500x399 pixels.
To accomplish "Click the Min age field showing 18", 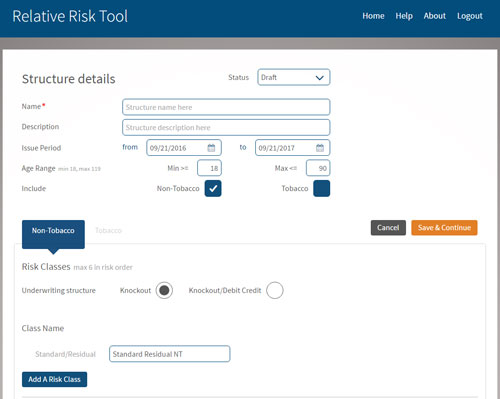I will [209, 168].
